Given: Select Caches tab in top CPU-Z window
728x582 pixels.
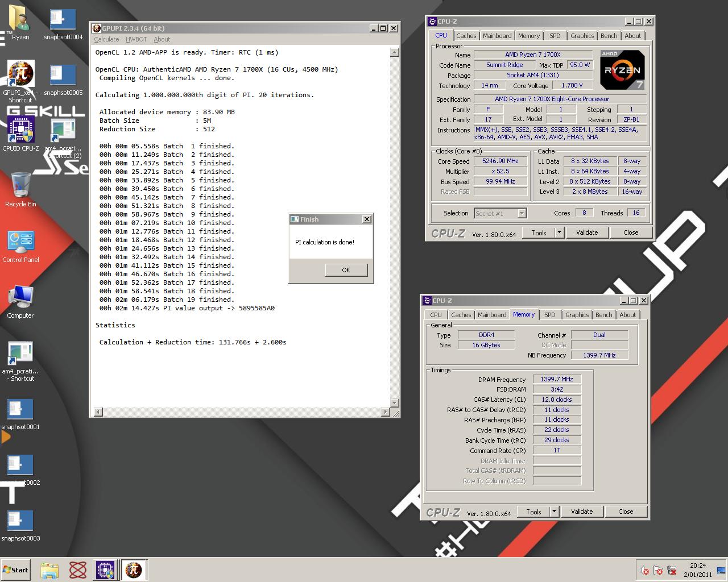Looking at the screenshot, I should [466, 36].
